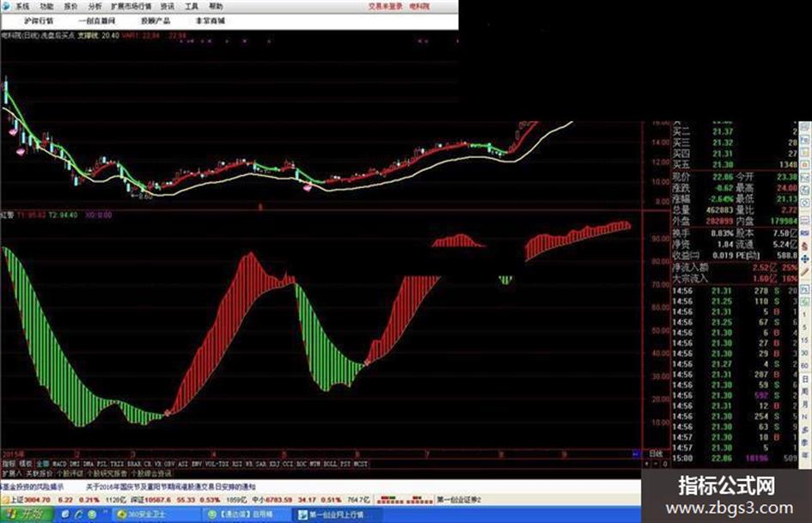Open the 报价 menu
The image size is (812, 523).
pos(70,7)
